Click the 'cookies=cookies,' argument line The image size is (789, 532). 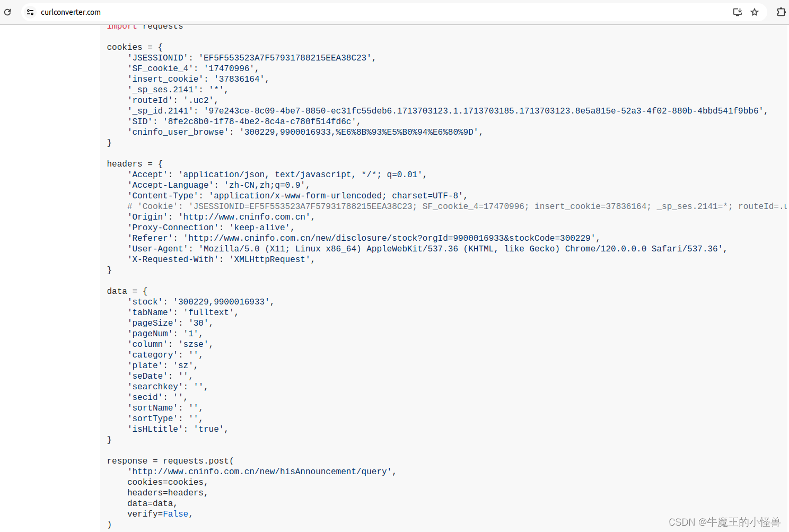click(x=168, y=482)
